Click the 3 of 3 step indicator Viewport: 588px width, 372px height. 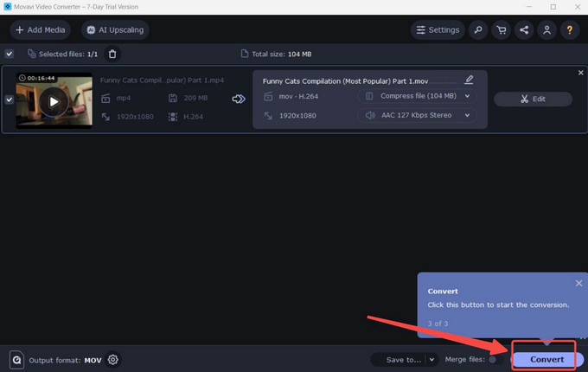pos(438,324)
